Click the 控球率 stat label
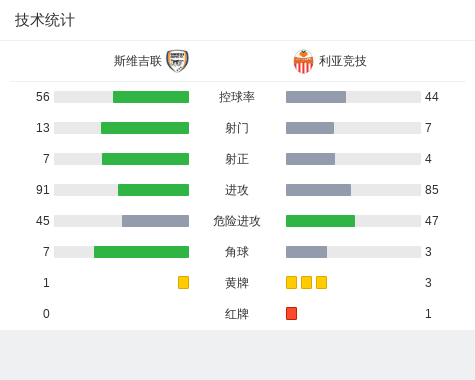 237,97
